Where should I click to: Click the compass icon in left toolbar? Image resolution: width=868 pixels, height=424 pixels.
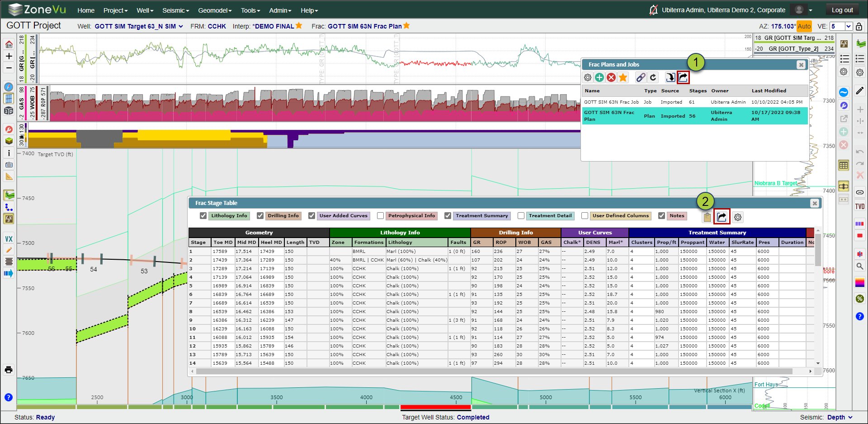(9, 86)
